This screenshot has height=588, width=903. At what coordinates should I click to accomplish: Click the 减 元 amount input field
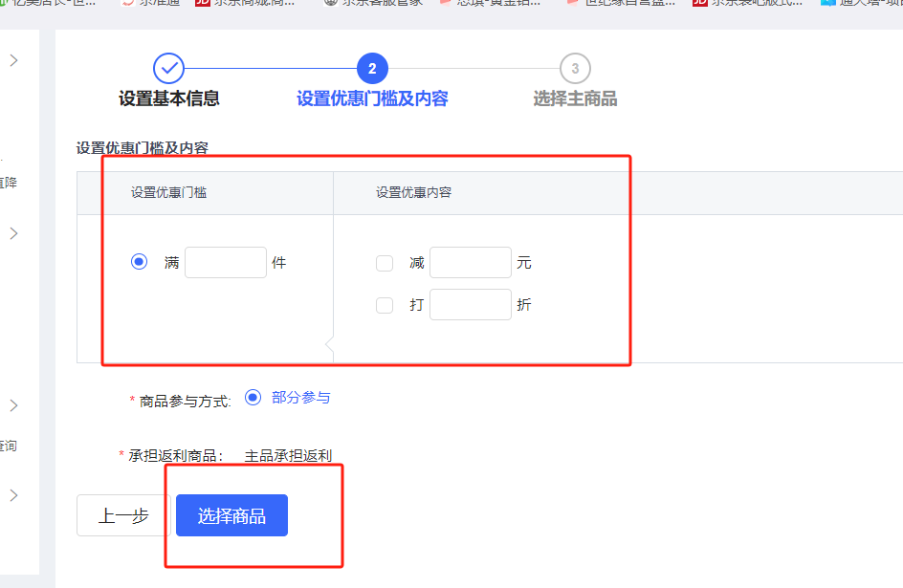tap(471, 263)
